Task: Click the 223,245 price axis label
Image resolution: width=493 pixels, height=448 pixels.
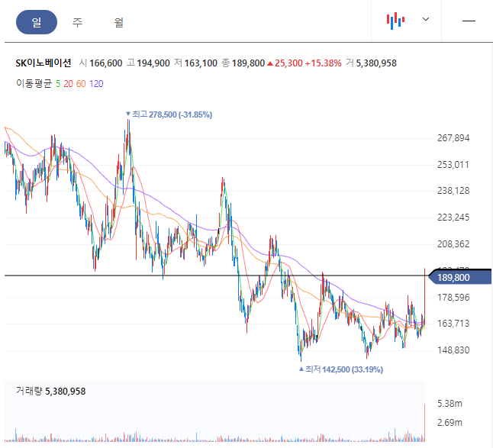Action: click(x=453, y=218)
